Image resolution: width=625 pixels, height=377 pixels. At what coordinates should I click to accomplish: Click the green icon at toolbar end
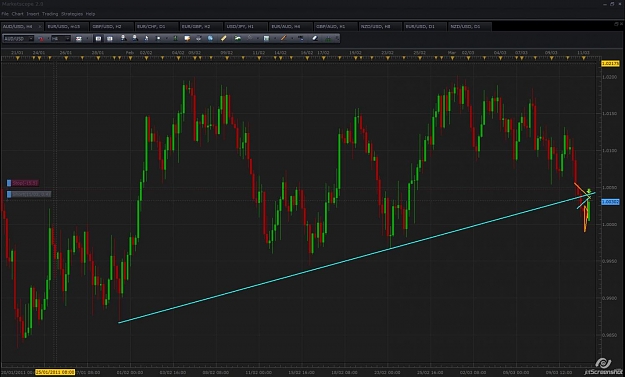pyautogui.click(x=328, y=39)
